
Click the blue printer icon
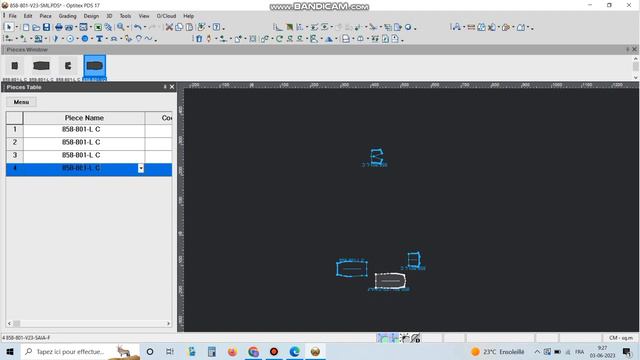coord(59,27)
